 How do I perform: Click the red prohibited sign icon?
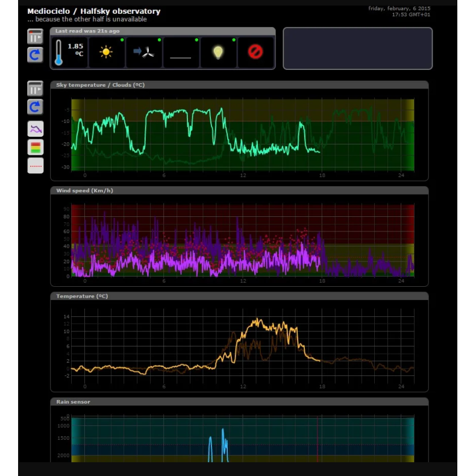coord(255,52)
